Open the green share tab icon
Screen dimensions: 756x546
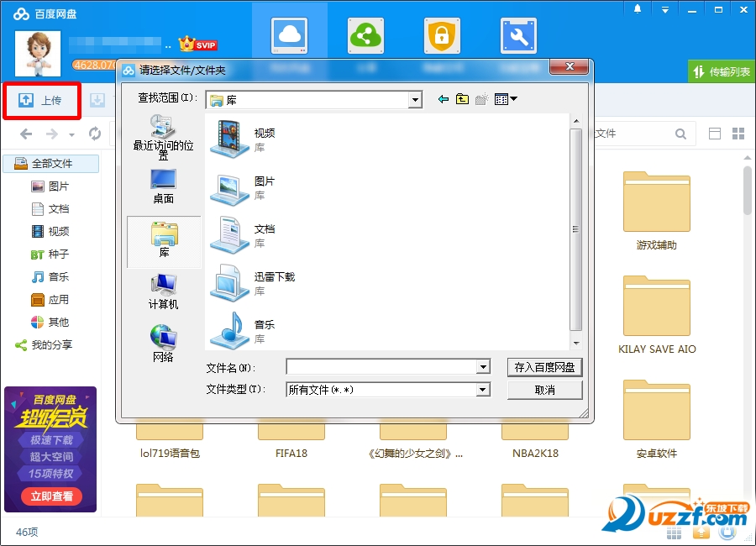(x=365, y=35)
